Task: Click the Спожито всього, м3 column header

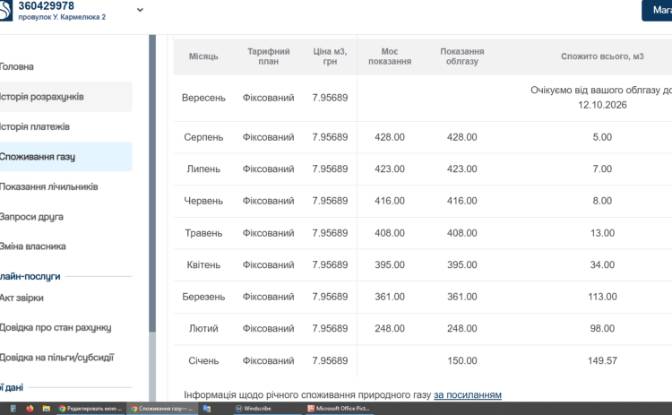Action: click(x=602, y=57)
